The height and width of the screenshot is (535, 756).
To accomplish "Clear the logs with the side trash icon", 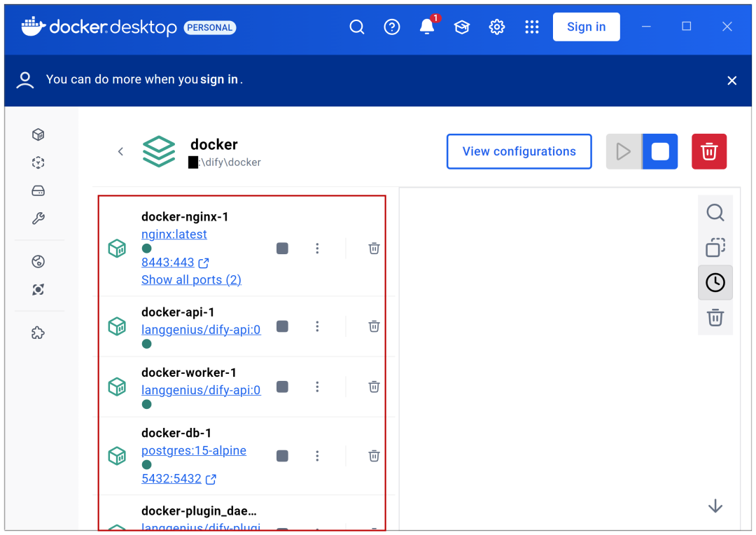I will click(715, 317).
